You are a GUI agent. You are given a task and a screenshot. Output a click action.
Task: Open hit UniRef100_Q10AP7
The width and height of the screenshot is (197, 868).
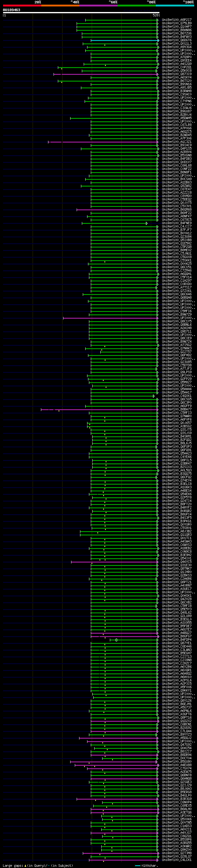(177, 26)
